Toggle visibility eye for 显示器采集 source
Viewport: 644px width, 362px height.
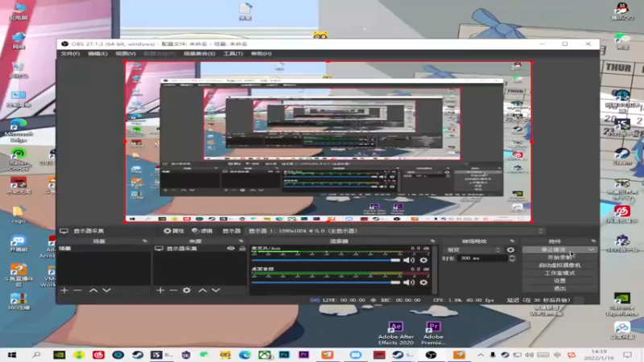click(x=231, y=249)
